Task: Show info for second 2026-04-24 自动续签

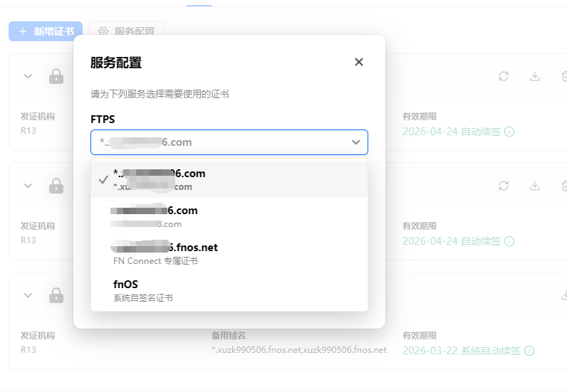Action: [509, 241]
